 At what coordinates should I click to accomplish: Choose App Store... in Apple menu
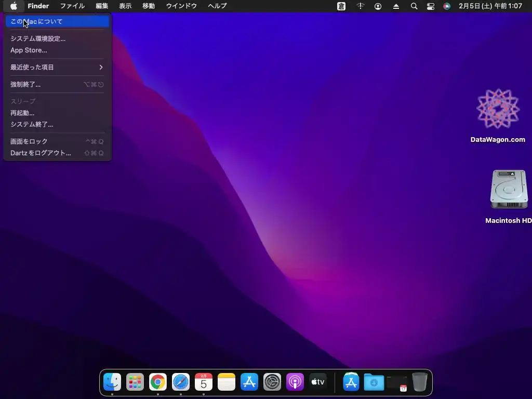(57, 50)
